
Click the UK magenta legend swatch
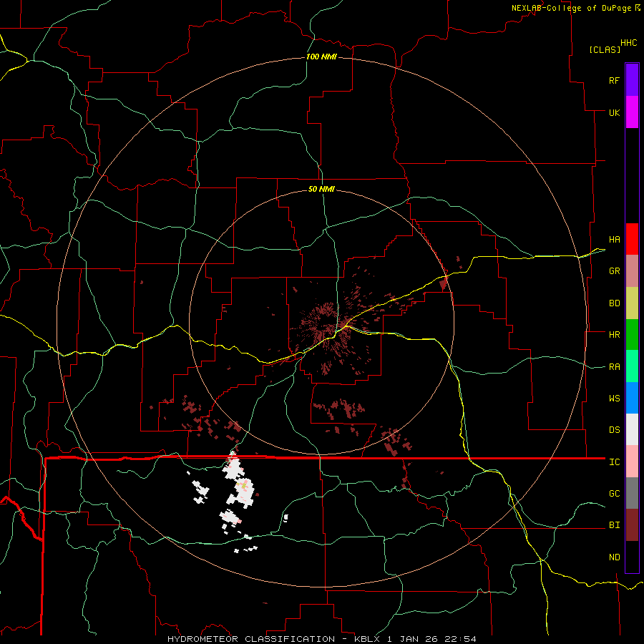[x=632, y=112]
